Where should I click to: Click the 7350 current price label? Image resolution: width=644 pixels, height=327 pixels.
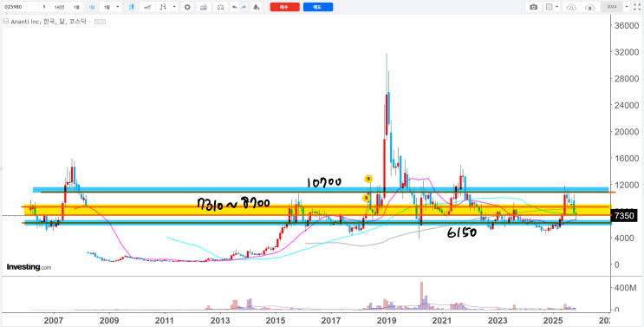[624, 216]
